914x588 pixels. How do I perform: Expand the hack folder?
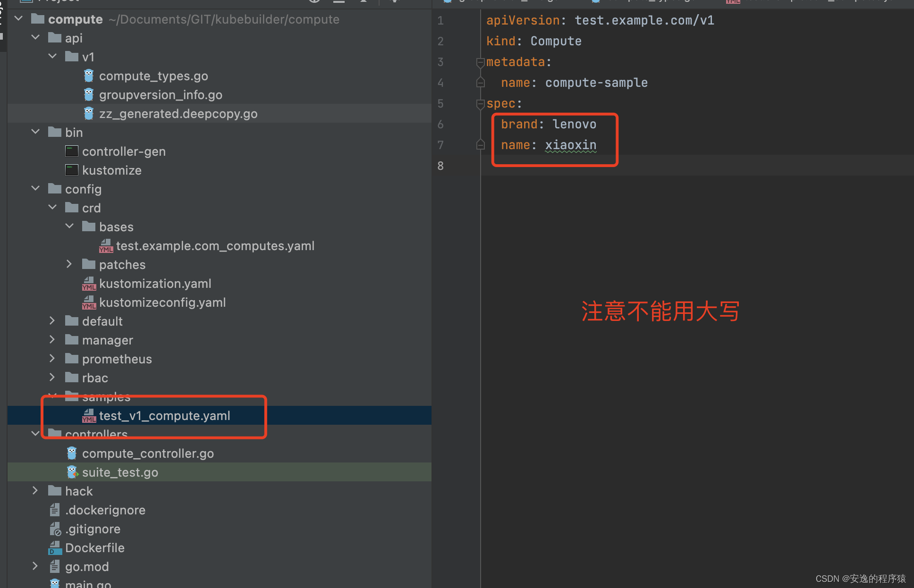click(35, 491)
